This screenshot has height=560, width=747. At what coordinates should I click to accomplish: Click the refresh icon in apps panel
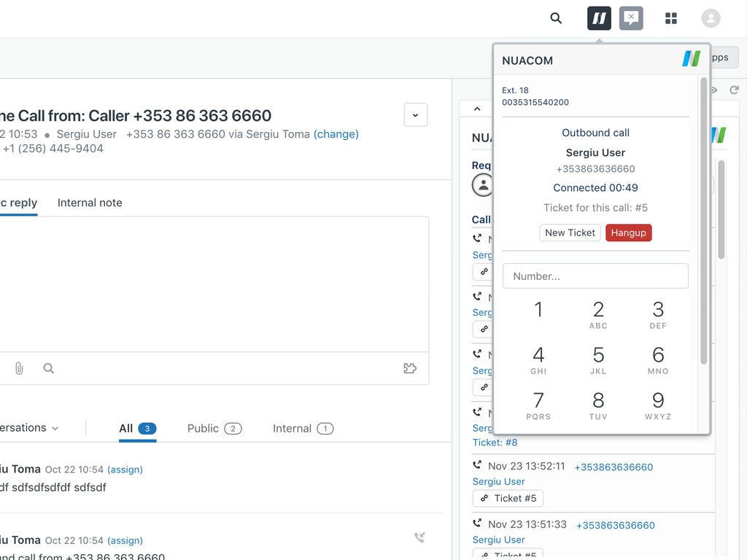coord(735,90)
